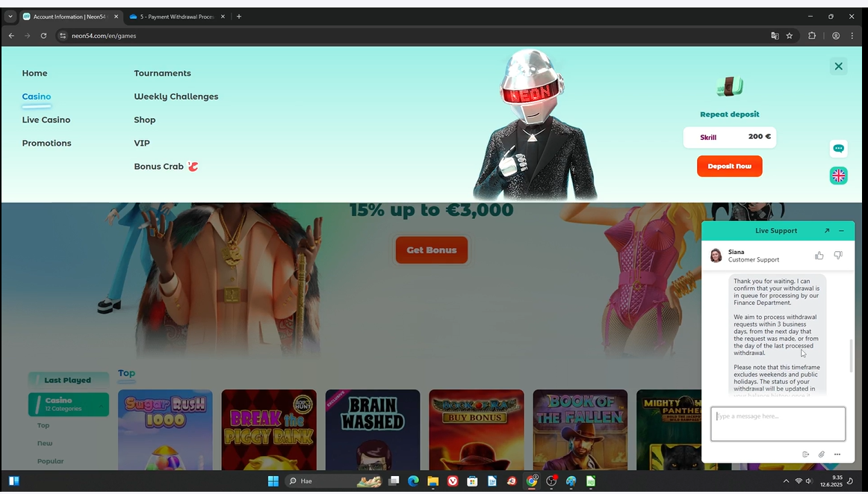Bookmark this page with the star icon
This screenshot has width=868, height=494.
pyautogui.click(x=790, y=35)
